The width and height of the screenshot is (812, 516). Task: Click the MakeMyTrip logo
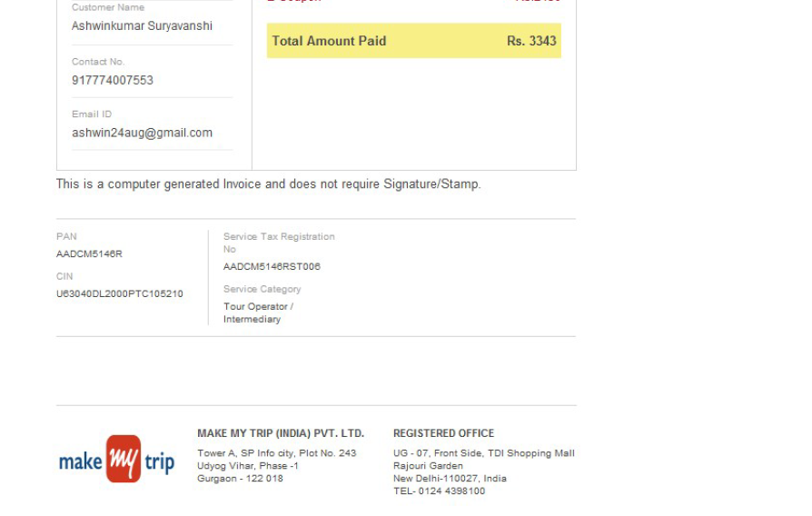(117, 459)
